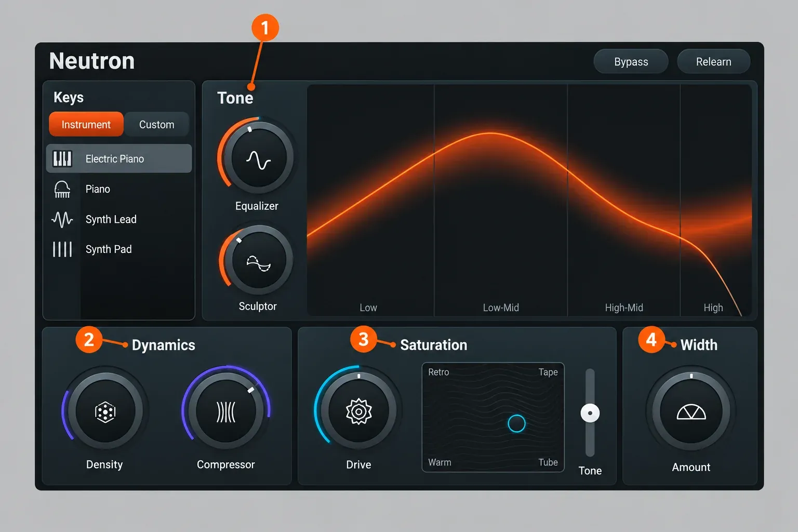Switch to the Instrument tab
This screenshot has width=798, height=532.
click(x=86, y=125)
